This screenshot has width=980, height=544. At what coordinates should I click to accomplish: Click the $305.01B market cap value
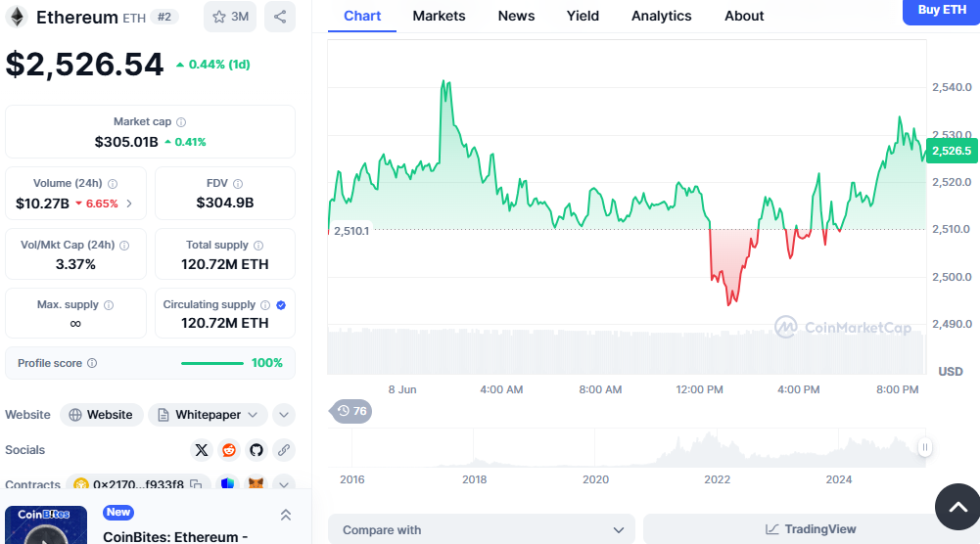tap(126, 142)
